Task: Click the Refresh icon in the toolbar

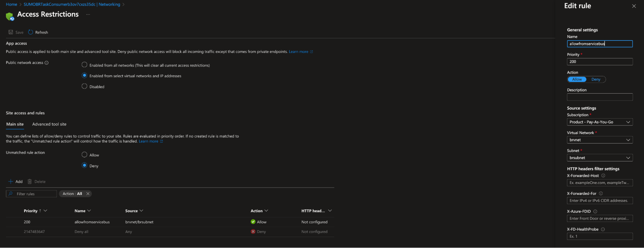Action: click(31, 32)
